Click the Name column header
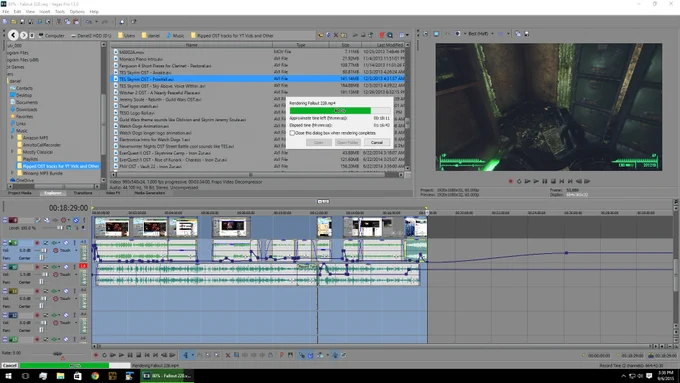The width and height of the screenshot is (680, 383). [x=192, y=45]
